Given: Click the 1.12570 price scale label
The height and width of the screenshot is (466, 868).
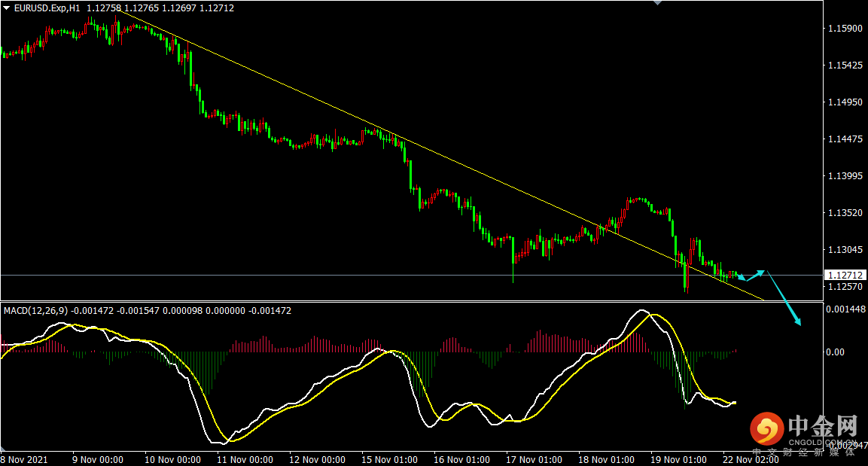Looking at the screenshot, I should click(x=845, y=287).
